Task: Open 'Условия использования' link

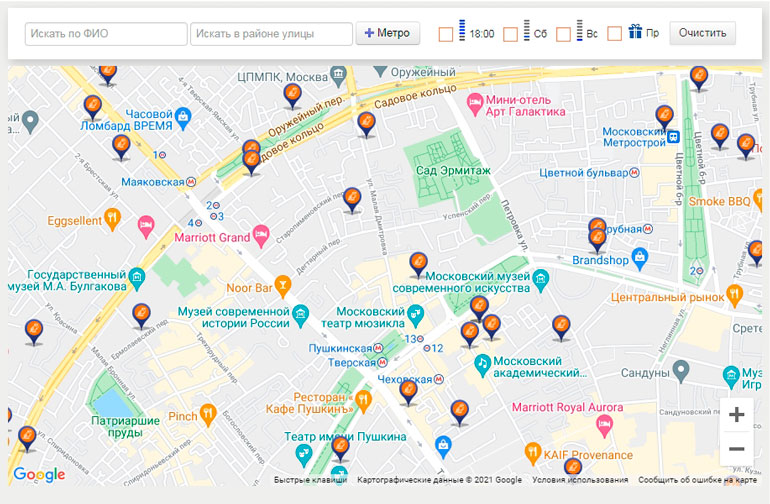Action: click(x=580, y=480)
